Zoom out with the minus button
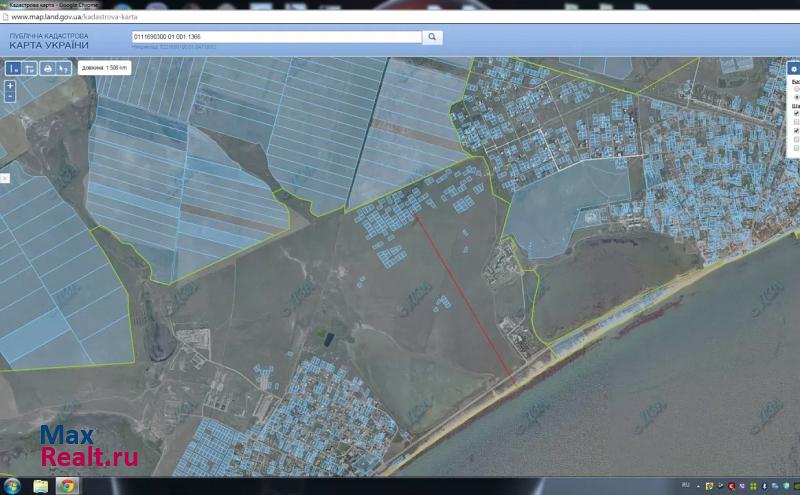 click(10, 97)
